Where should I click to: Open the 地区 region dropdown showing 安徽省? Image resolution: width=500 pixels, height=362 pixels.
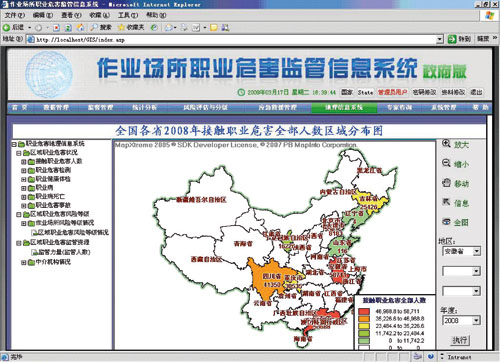coord(461,251)
